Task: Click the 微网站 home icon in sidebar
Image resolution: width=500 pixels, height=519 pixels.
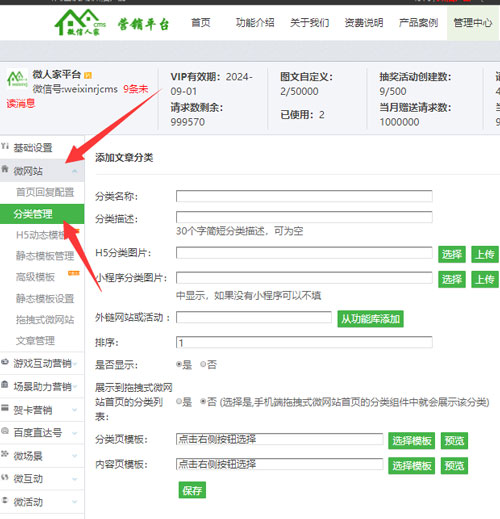Action: (x=5, y=169)
